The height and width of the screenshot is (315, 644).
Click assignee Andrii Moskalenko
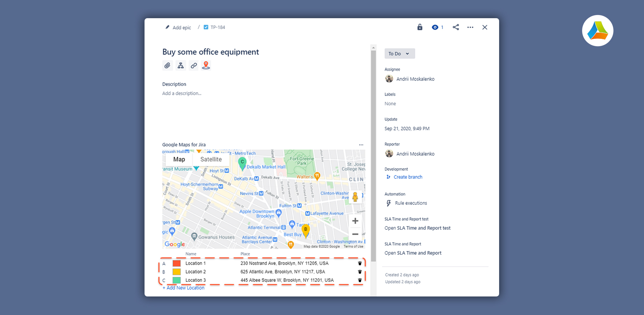(415, 79)
